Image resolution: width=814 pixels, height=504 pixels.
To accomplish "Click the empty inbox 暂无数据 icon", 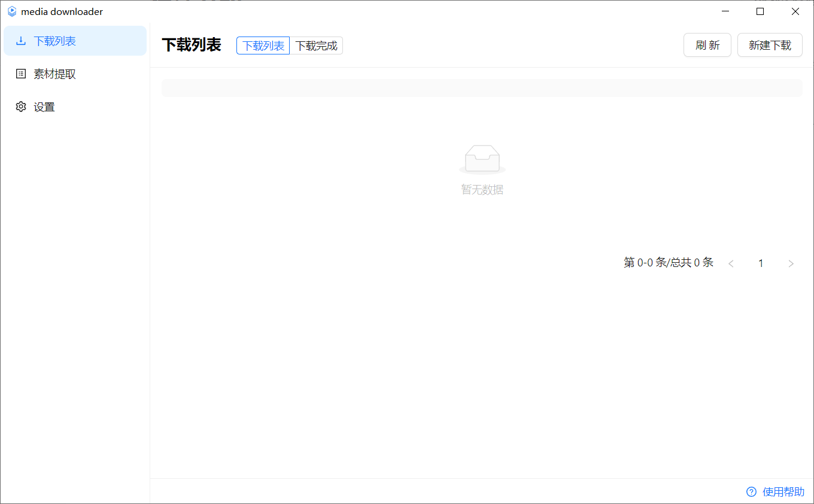I will point(482,159).
